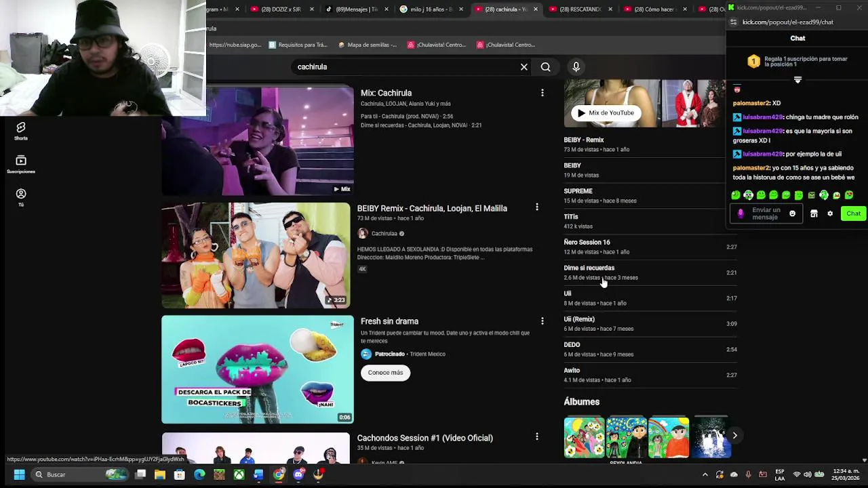Collapse pinned gift banner in Kick chat
Image resolution: width=868 pixels, height=488 pixels.
pos(797,80)
